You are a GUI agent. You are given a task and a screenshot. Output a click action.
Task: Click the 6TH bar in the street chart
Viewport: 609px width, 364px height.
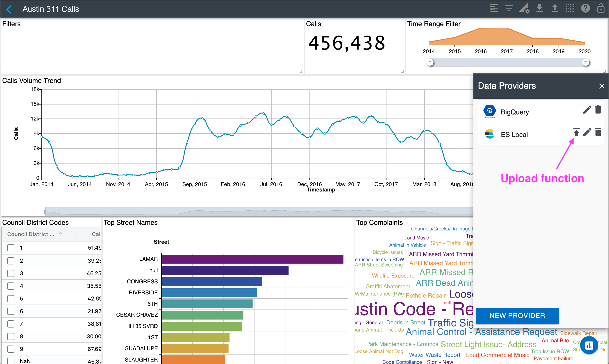[x=207, y=304]
